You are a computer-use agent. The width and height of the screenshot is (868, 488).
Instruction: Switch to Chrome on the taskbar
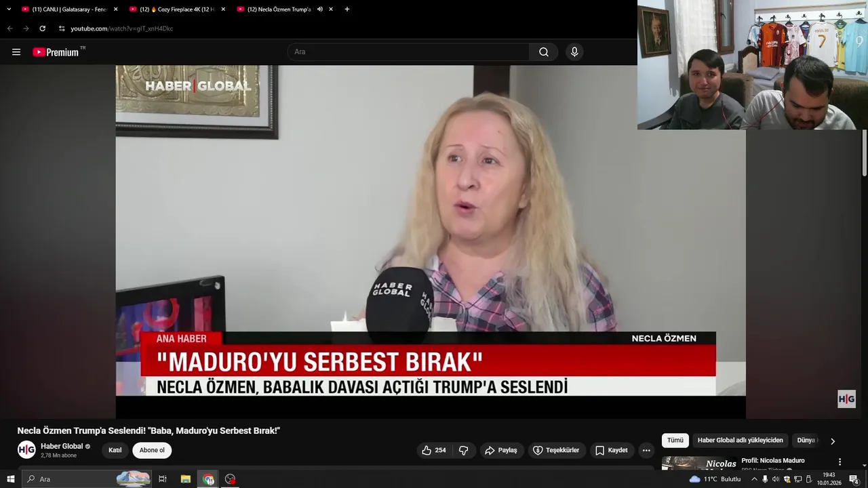208,479
